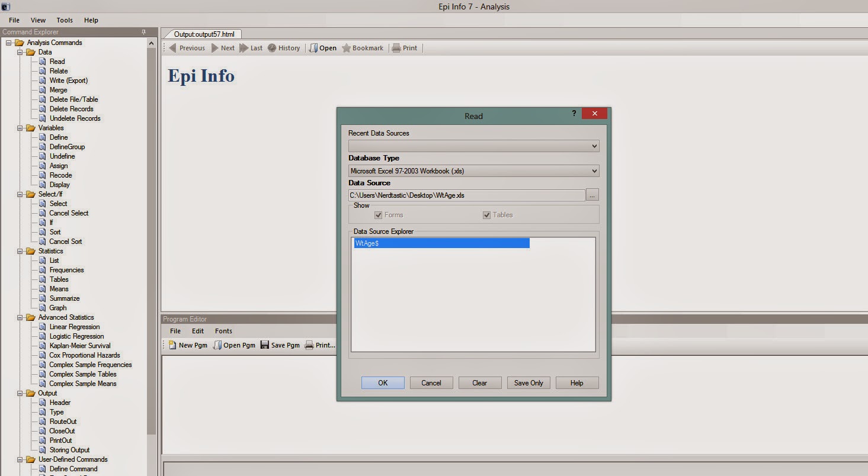Image resolution: width=868 pixels, height=476 pixels.
Task: Go to Previous output page
Action: pos(187,48)
